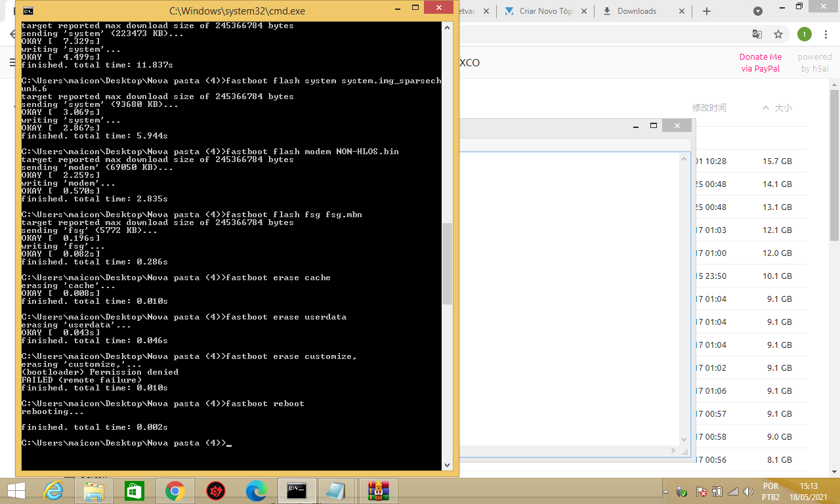Screen dimensions: 840x504
Task: Click the inner window's scroll-down arrow
Action: click(685, 439)
